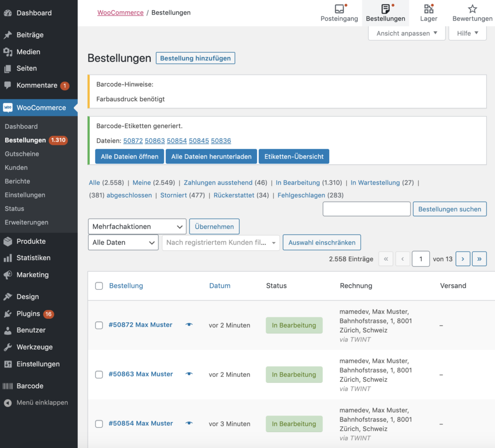Viewport: 495px width, 448px height.
Task: Click the Marketing megaphone icon
Action: click(x=8, y=274)
